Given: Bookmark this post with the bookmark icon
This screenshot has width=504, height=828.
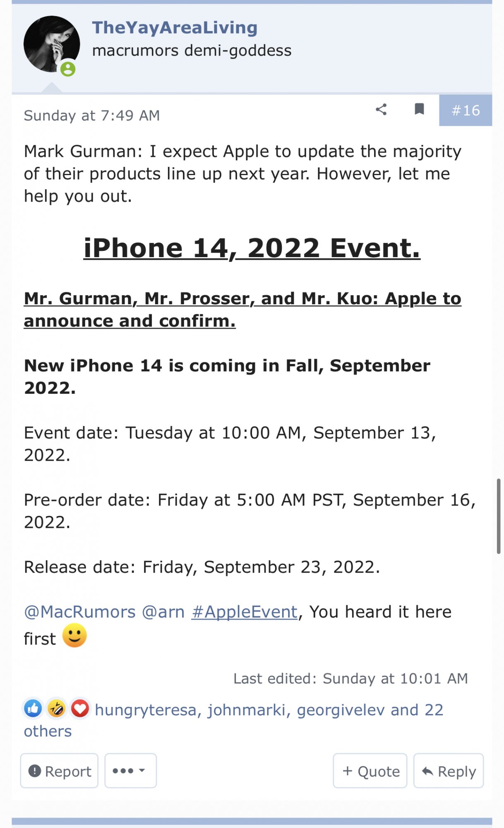Looking at the screenshot, I should [419, 109].
